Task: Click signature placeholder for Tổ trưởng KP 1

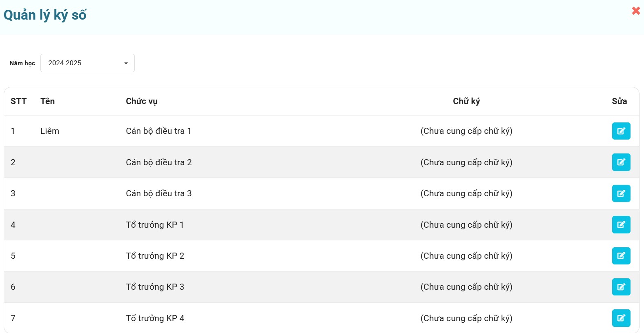Action: [x=466, y=225]
